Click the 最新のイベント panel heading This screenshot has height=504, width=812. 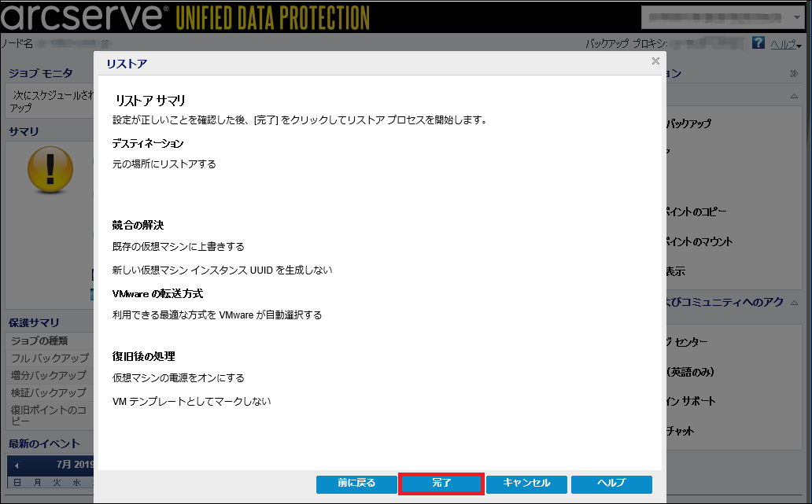[x=45, y=444]
